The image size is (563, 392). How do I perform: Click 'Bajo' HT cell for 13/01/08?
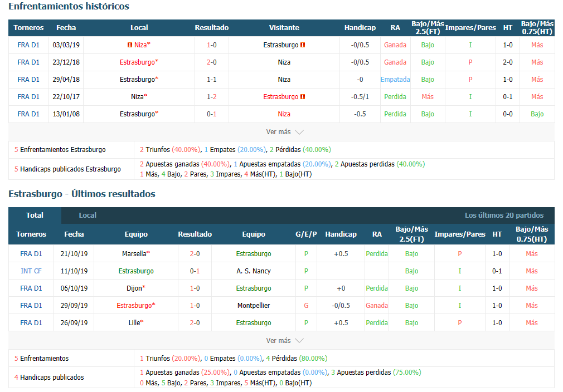coord(537,114)
